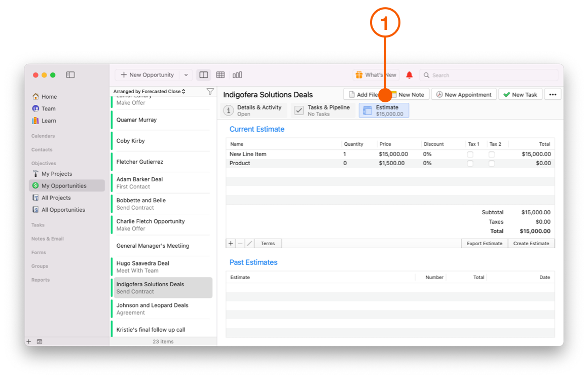Expand the Reports section in sidebar

[41, 280]
